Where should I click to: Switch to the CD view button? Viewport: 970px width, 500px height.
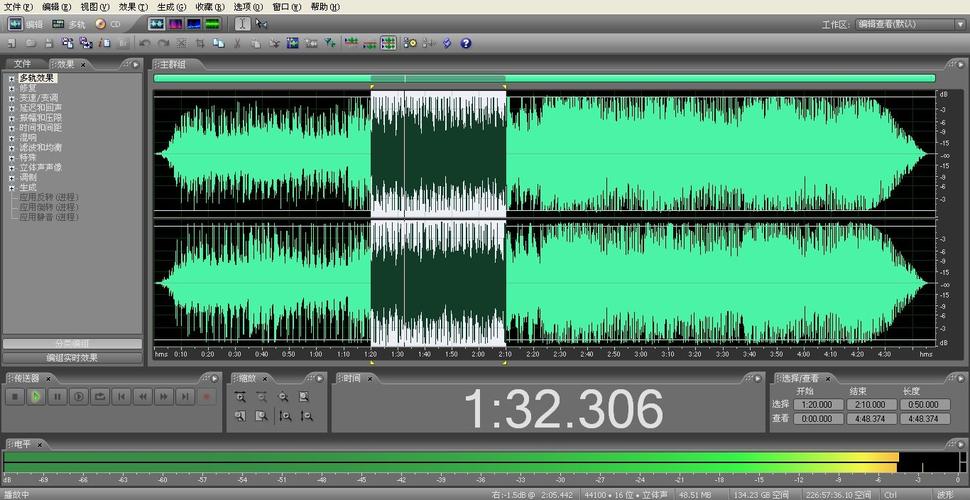coord(108,24)
